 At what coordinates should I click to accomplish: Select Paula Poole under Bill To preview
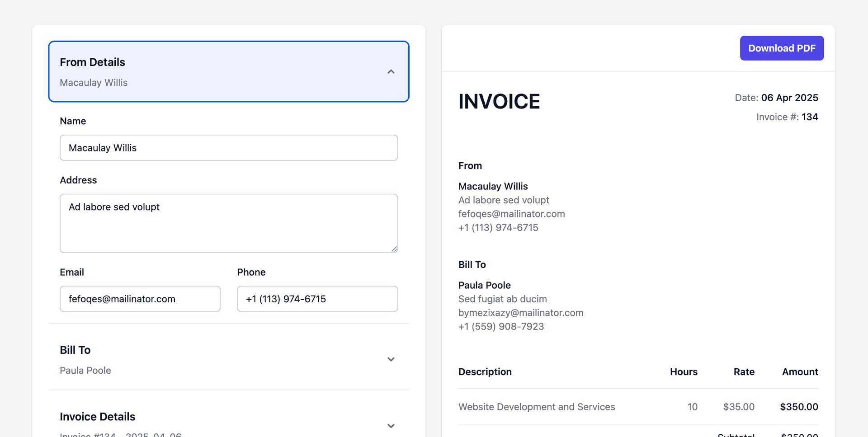tap(484, 285)
